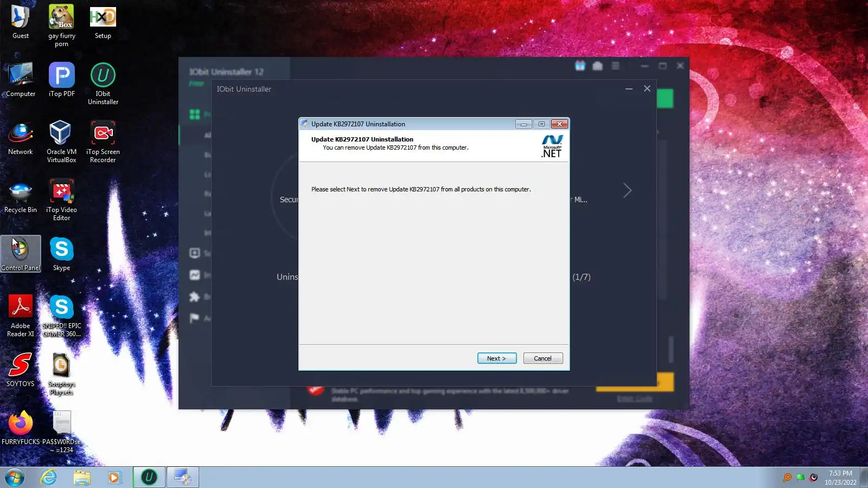This screenshot has width=868, height=488.
Task: Restore the Update KB2972107 Uninstallation dialog window
Action: [541, 124]
